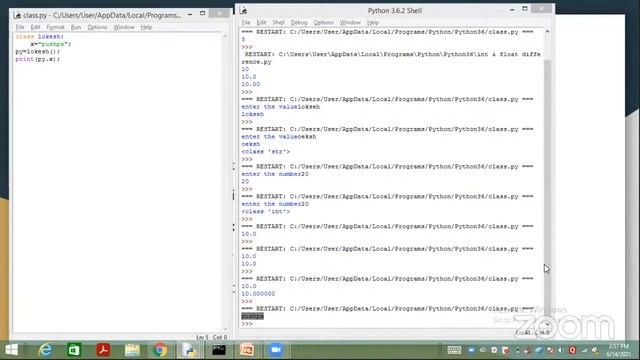
Task: Click '10.00' output line in shell
Action: click(251, 84)
